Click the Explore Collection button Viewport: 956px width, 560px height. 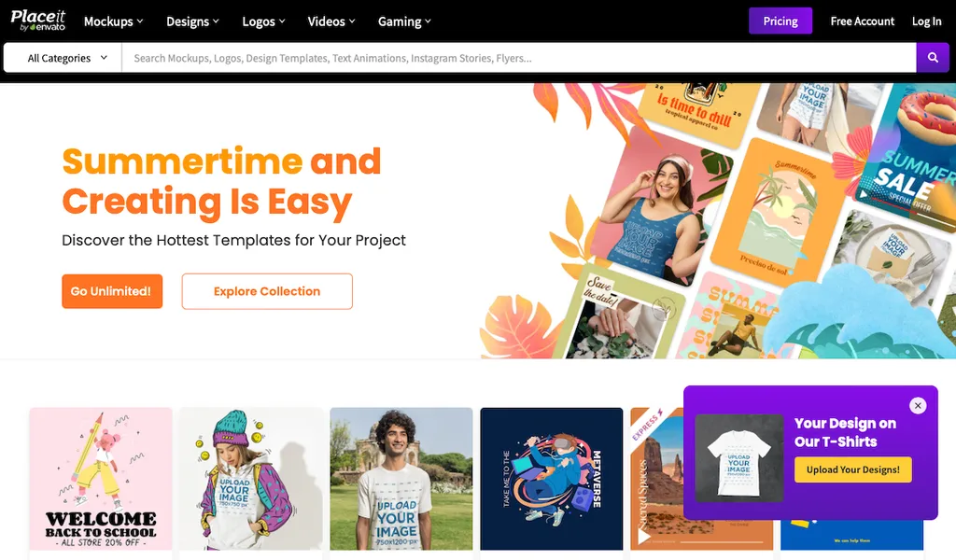(267, 291)
